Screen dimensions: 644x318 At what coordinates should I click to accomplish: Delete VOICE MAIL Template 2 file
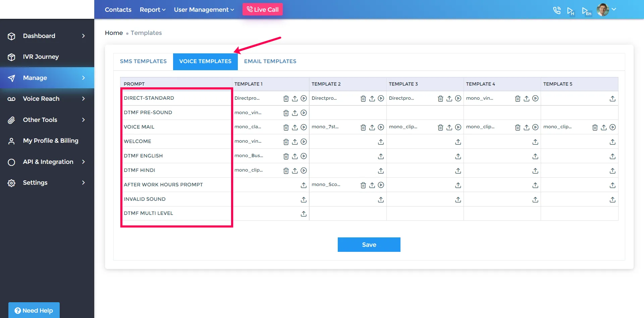click(363, 127)
